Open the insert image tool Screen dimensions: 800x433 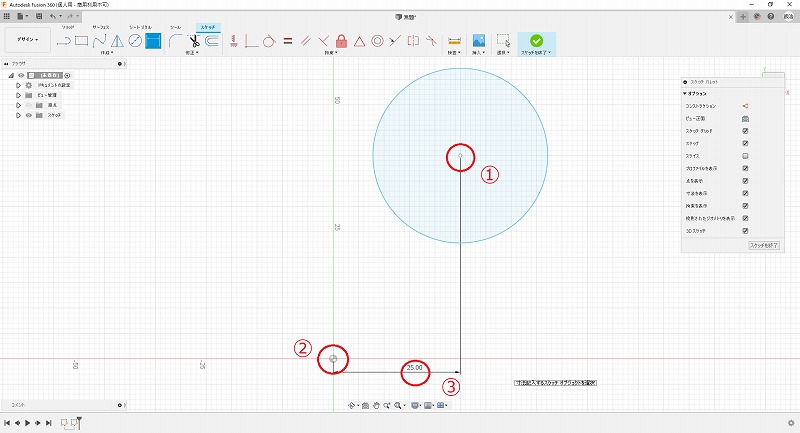479,41
